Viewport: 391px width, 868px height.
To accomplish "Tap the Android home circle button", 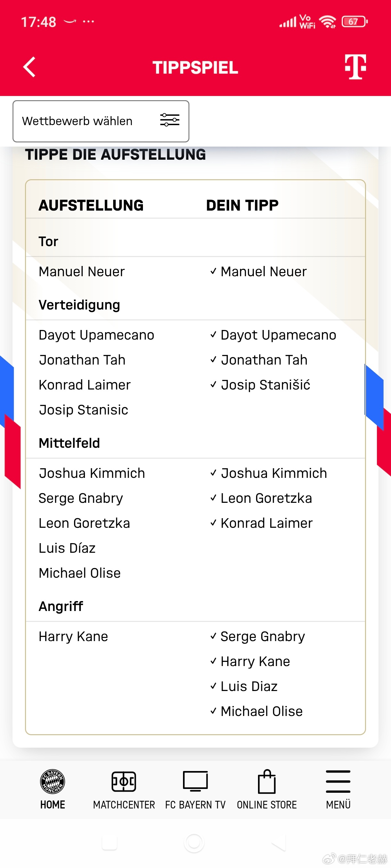I will [194, 843].
